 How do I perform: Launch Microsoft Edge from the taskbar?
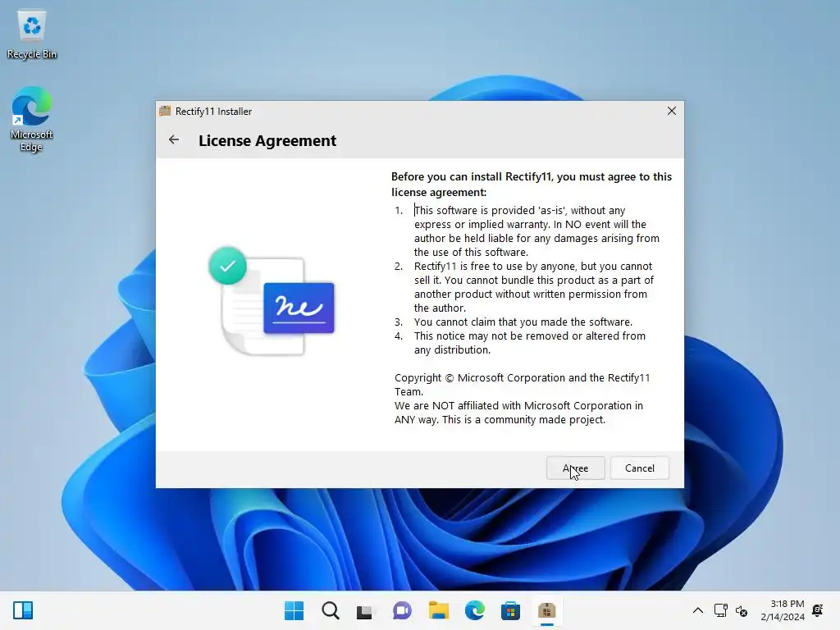click(x=475, y=610)
